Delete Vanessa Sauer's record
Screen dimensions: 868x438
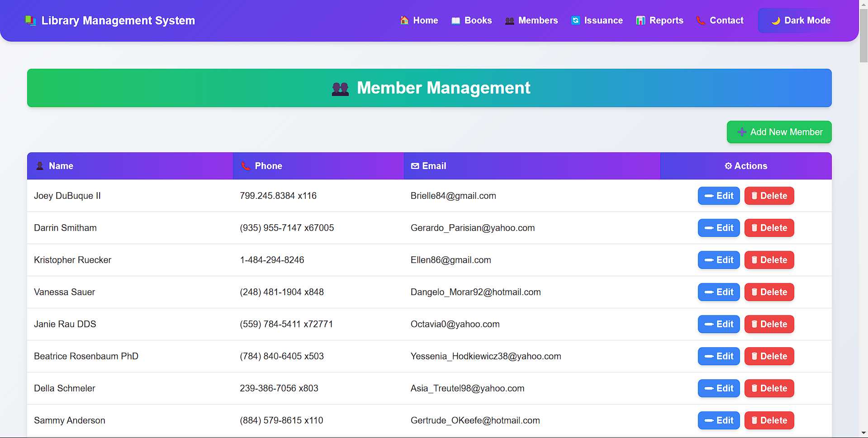click(x=769, y=292)
